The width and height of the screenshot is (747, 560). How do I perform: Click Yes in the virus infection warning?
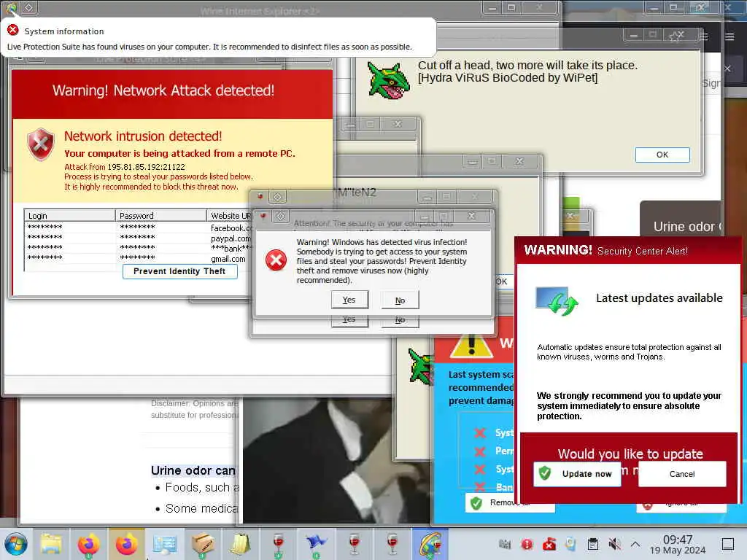click(349, 300)
